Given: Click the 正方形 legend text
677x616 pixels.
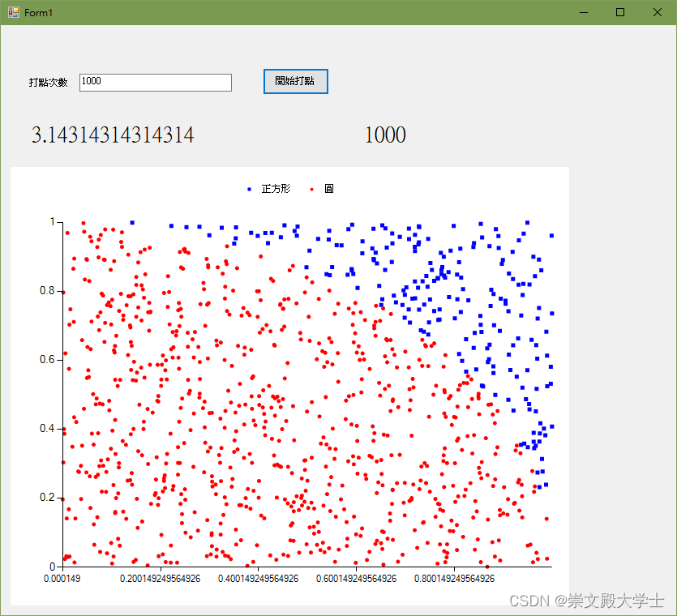Looking at the screenshot, I should pos(276,189).
